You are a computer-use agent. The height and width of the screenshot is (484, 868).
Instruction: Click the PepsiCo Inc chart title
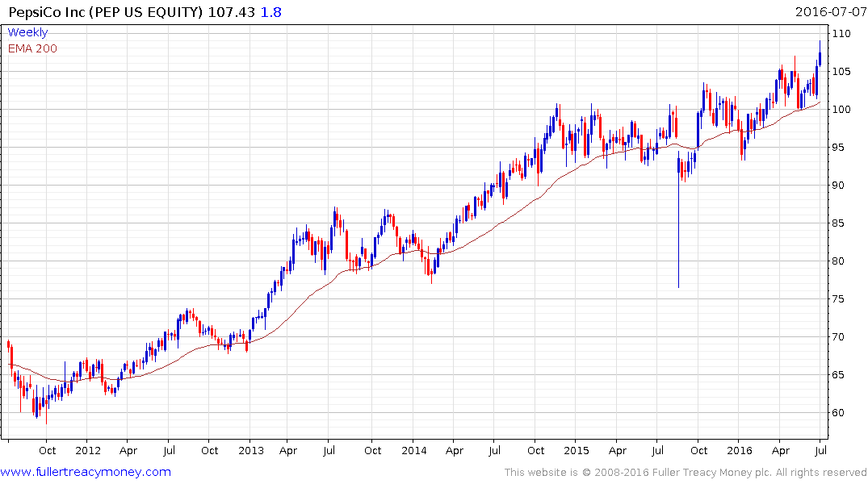(x=106, y=12)
